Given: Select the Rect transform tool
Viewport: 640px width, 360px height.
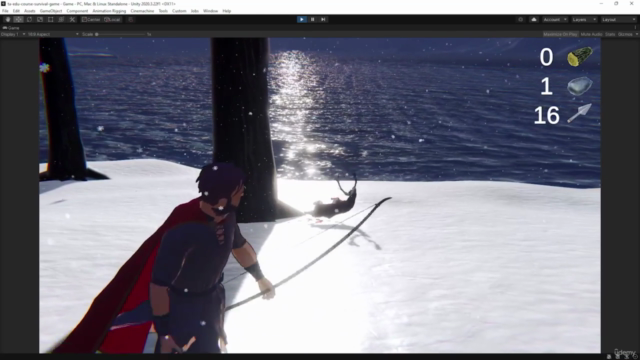Looking at the screenshot, I should tap(51, 19).
